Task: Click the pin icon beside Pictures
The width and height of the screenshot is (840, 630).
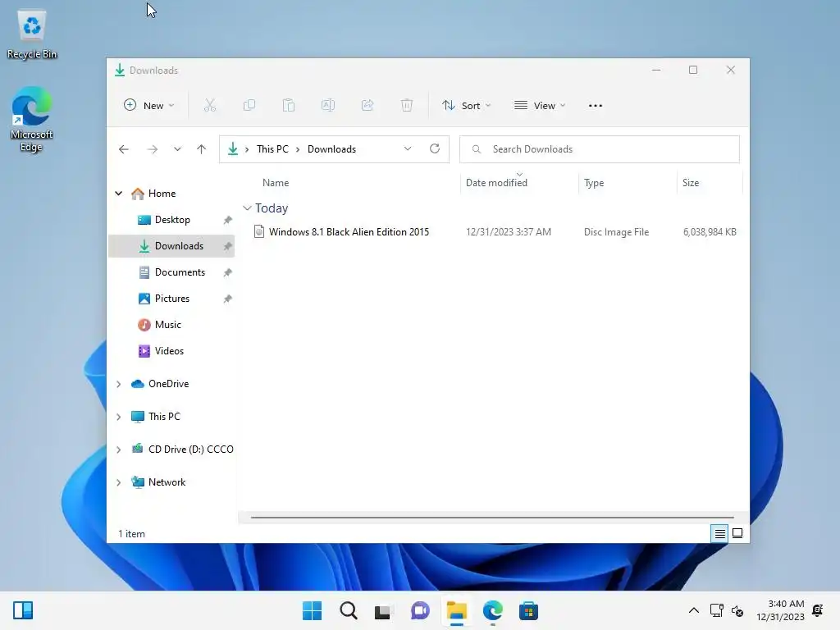Action: (x=228, y=299)
